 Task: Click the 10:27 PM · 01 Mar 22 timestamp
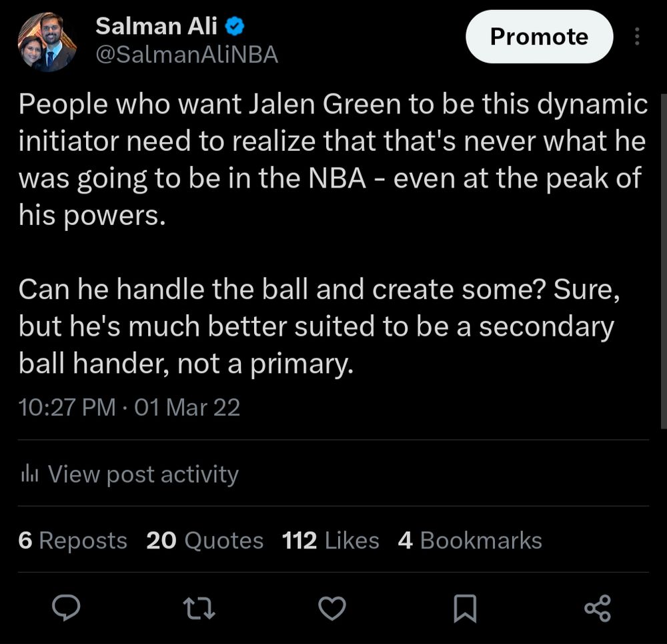(129, 406)
